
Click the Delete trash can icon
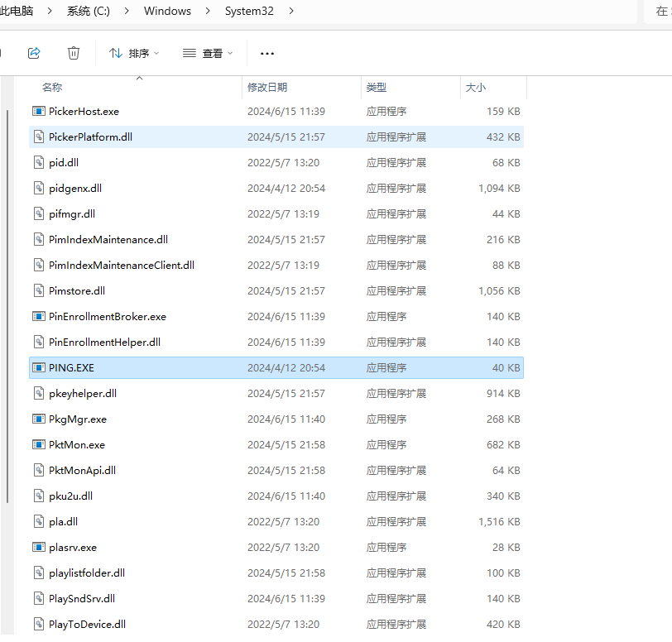click(x=74, y=53)
